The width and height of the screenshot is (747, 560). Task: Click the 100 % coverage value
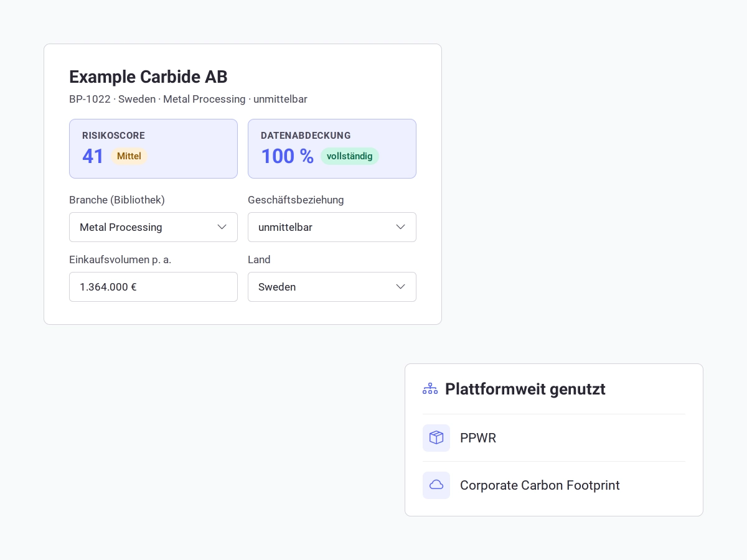[287, 156]
